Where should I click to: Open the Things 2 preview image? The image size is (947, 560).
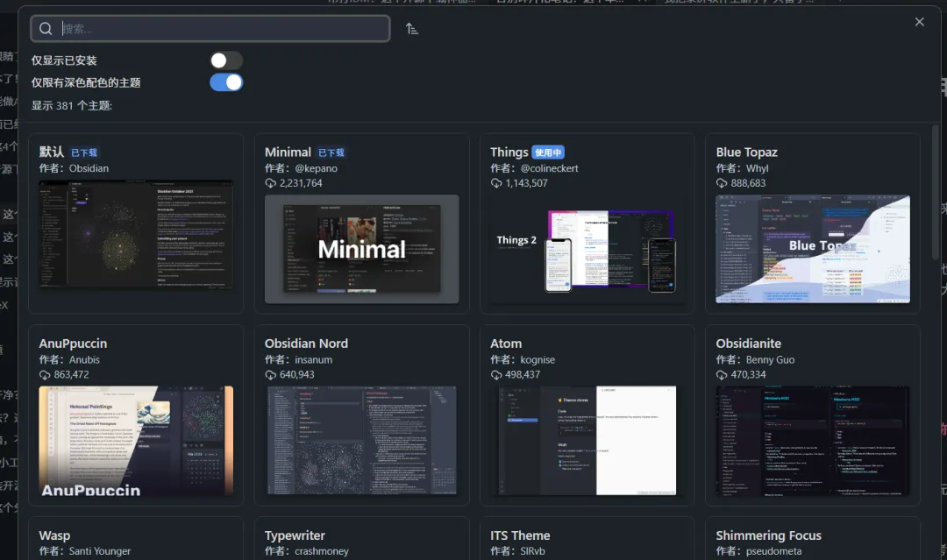pos(587,249)
